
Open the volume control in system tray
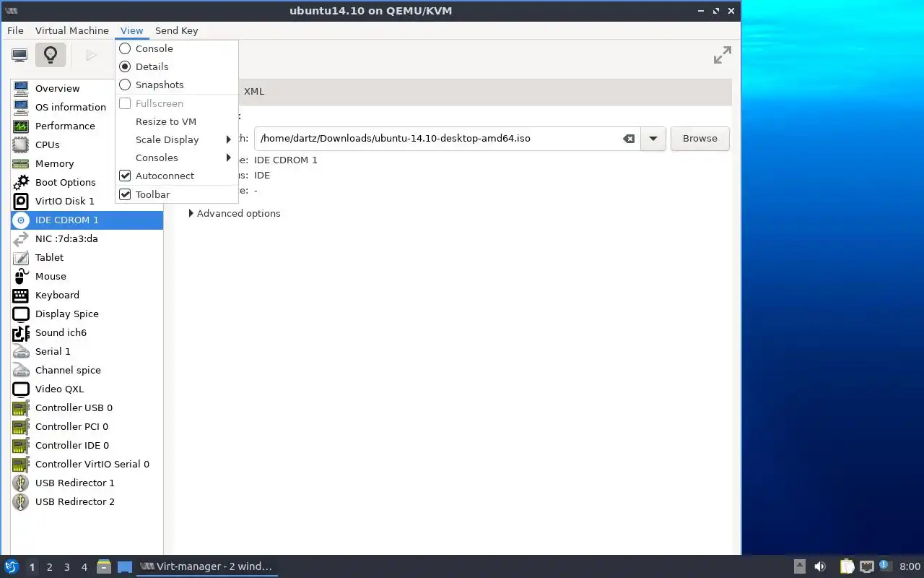pos(820,566)
